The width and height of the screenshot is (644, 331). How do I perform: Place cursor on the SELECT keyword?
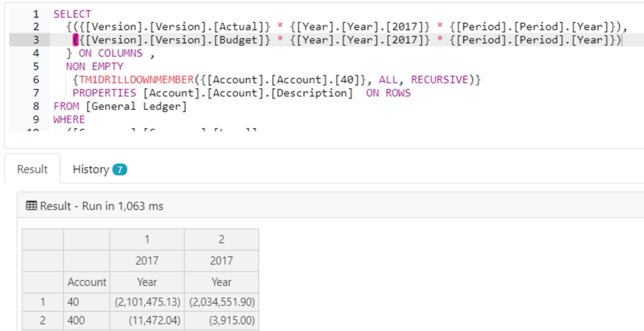pos(72,14)
